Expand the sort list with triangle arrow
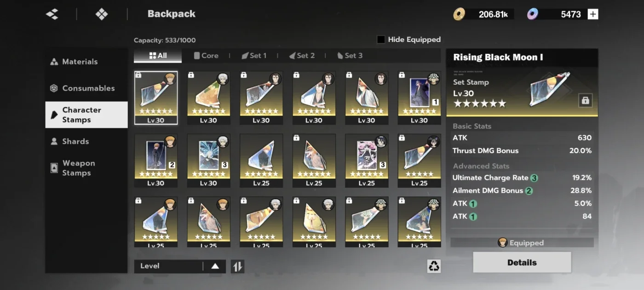The width and height of the screenshot is (644, 290). pyautogui.click(x=215, y=266)
